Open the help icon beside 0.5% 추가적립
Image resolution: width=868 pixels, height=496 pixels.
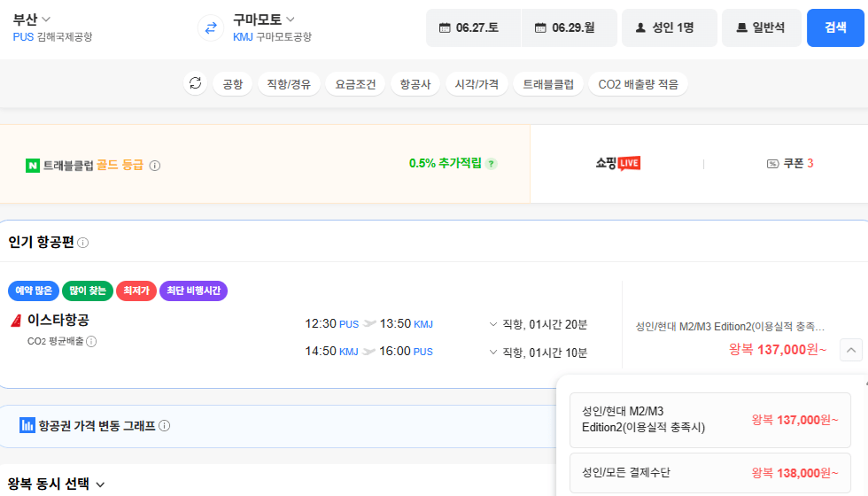491,164
